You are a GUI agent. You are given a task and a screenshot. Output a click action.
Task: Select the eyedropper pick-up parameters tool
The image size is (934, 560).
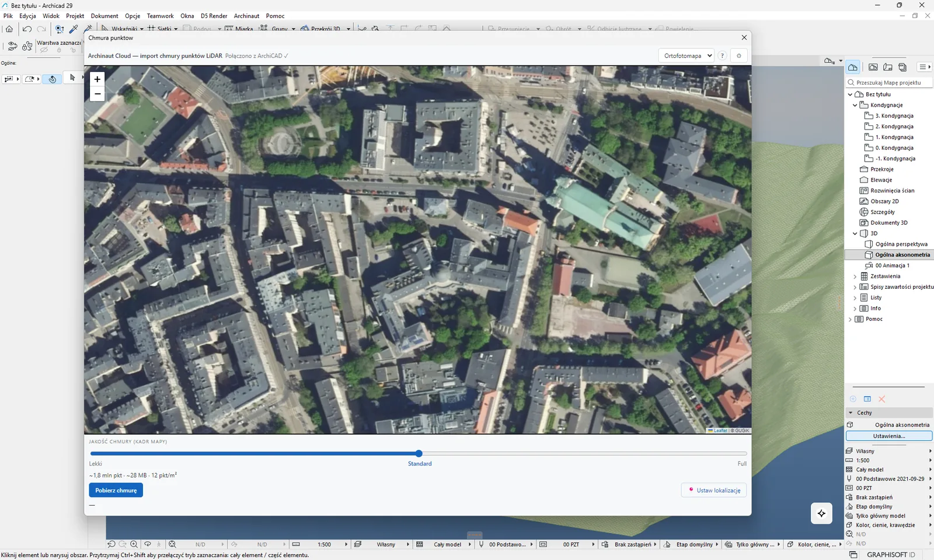point(74,29)
